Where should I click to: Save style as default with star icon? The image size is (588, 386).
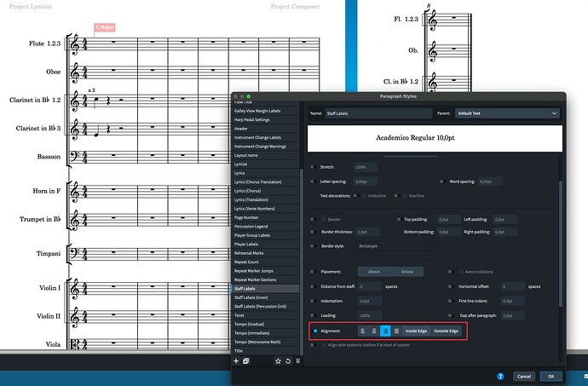tap(278, 361)
